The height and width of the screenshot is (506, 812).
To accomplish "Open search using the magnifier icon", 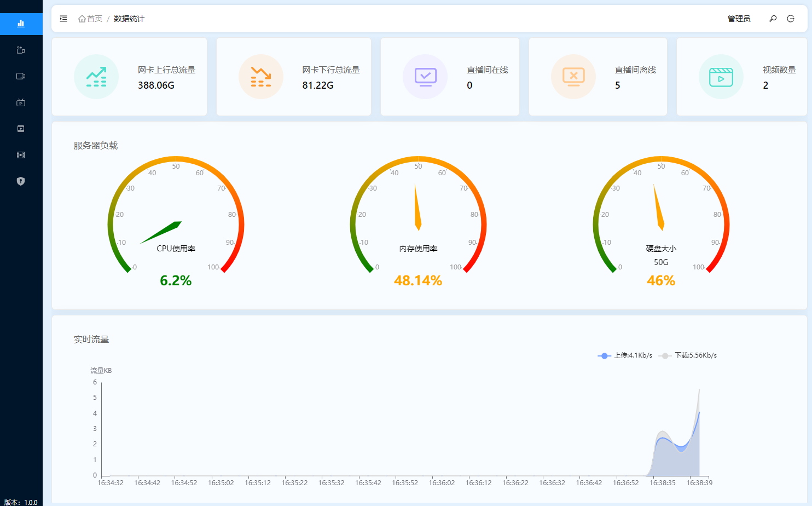I will coord(773,18).
